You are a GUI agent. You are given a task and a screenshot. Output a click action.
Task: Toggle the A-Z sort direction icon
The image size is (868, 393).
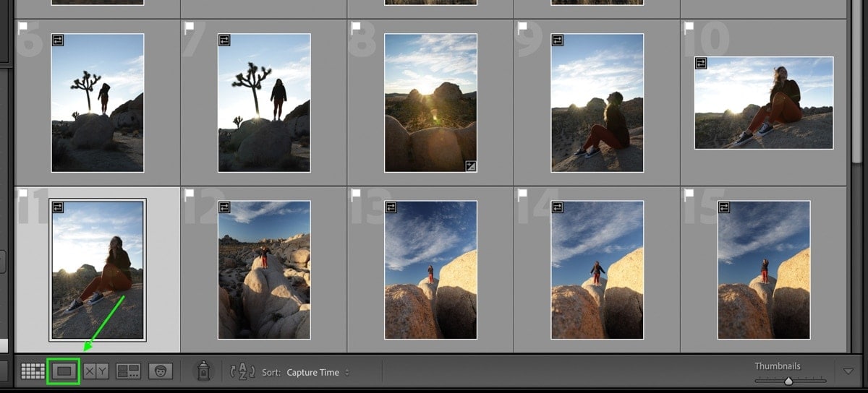coord(242,371)
